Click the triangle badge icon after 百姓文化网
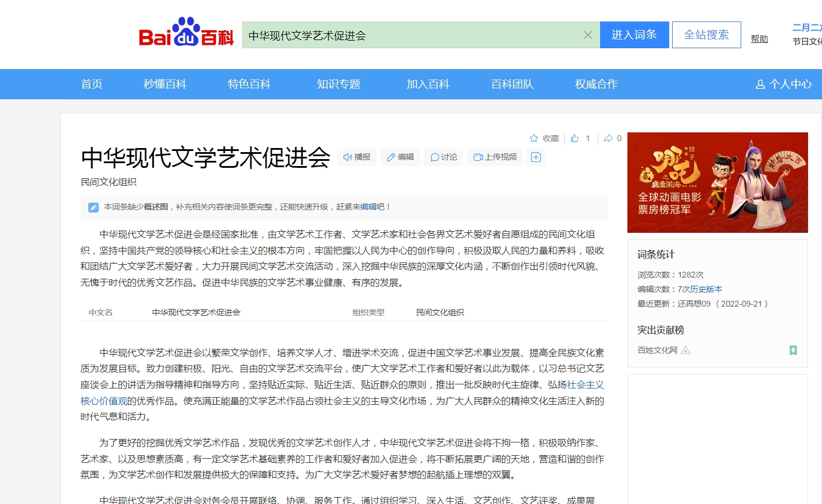 coord(686,350)
